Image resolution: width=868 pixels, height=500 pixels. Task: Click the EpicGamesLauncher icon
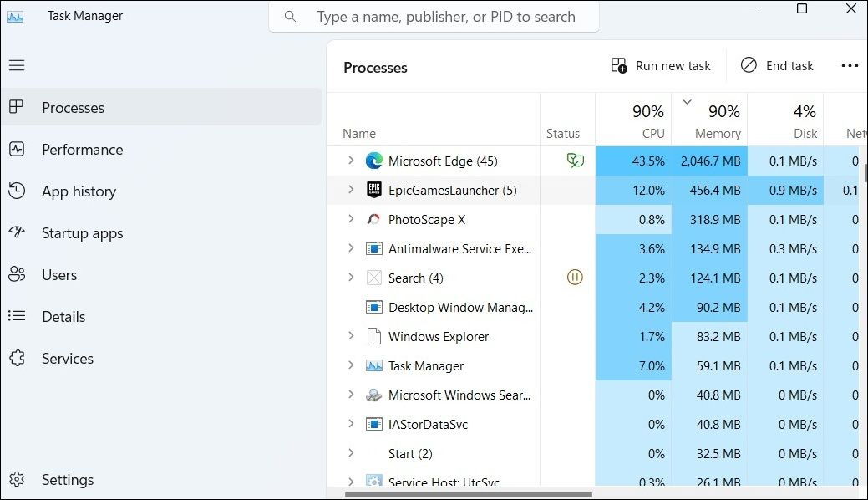point(373,191)
